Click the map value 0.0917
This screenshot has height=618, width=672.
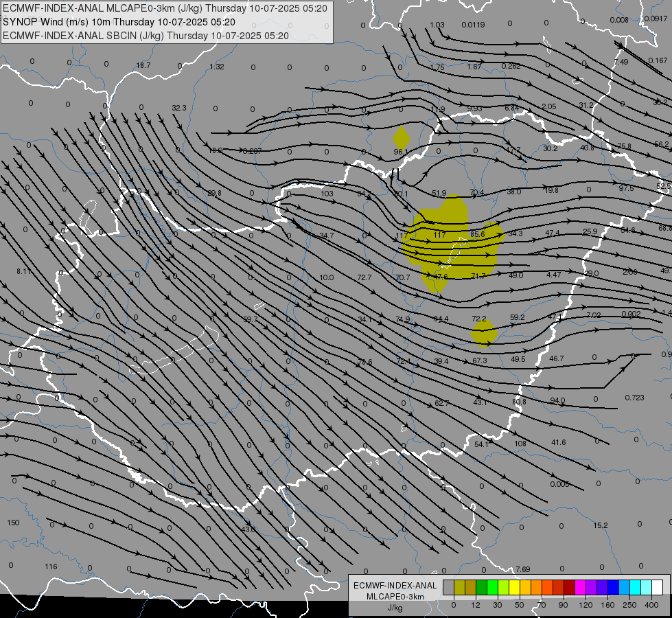point(656,19)
